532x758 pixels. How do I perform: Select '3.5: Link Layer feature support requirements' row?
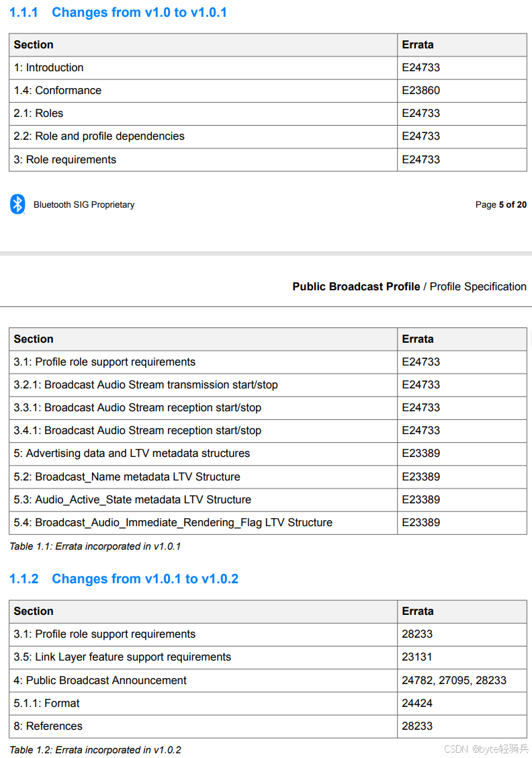point(268,657)
